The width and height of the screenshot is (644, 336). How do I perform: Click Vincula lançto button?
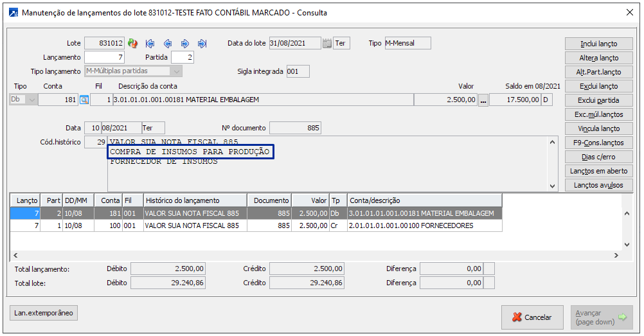point(598,128)
